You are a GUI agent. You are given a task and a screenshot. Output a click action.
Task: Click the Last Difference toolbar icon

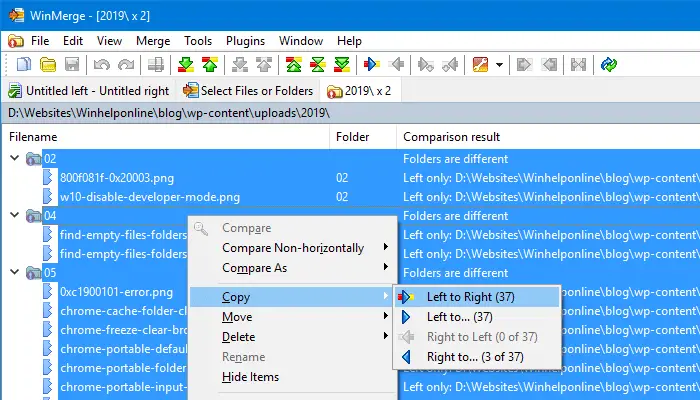pos(342,65)
